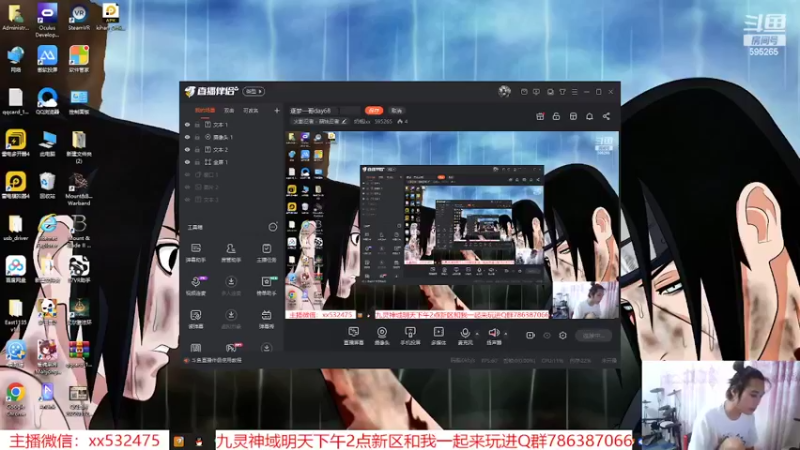Add a 多媒体 multimedia source
Viewport: 800px width, 450px height.
click(x=438, y=336)
